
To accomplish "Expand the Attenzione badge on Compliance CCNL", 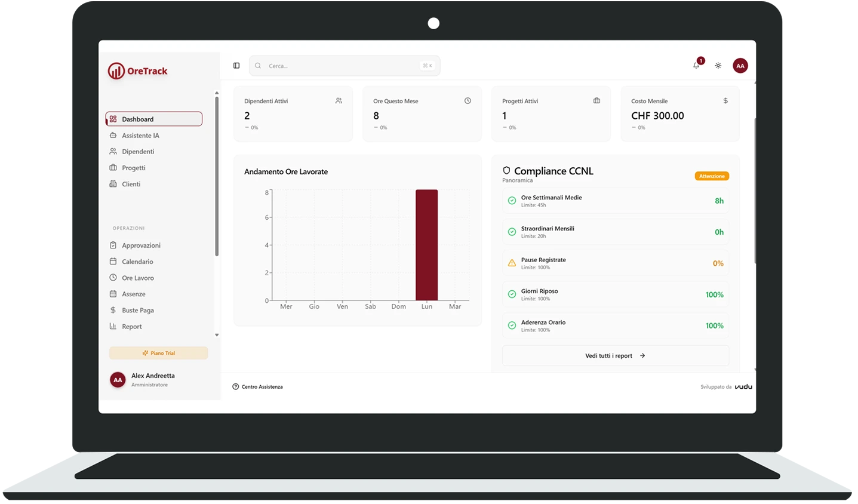I will (712, 176).
